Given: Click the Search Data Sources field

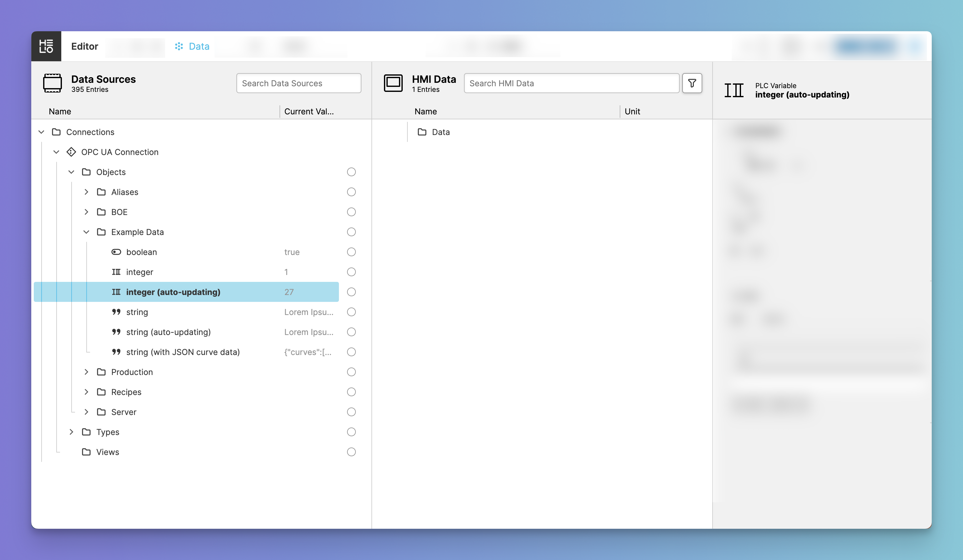Looking at the screenshot, I should pos(299,83).
